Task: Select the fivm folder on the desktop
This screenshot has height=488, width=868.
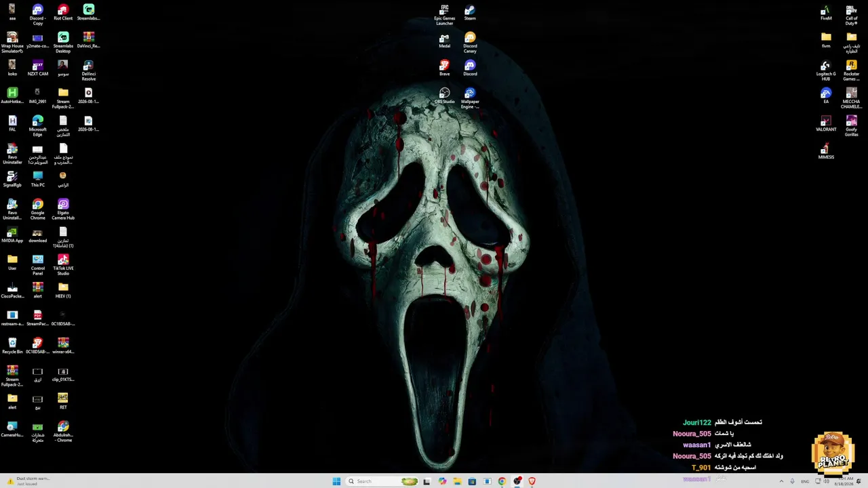Action: pos(826,40)
